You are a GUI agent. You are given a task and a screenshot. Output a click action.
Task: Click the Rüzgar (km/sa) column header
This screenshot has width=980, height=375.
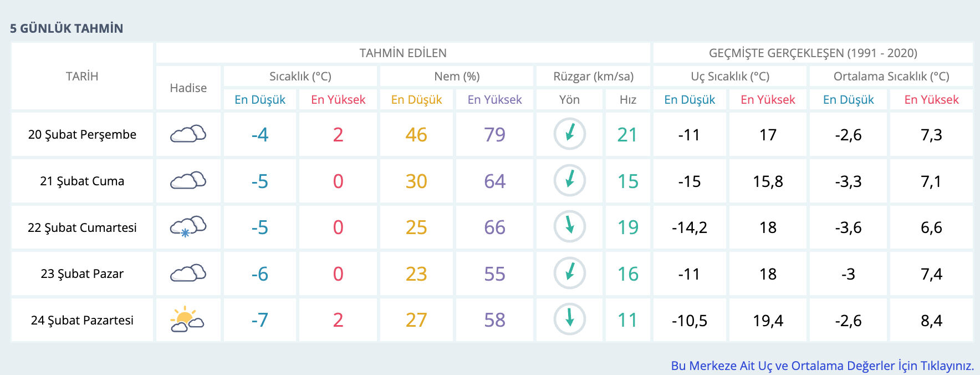pos(593,77)
